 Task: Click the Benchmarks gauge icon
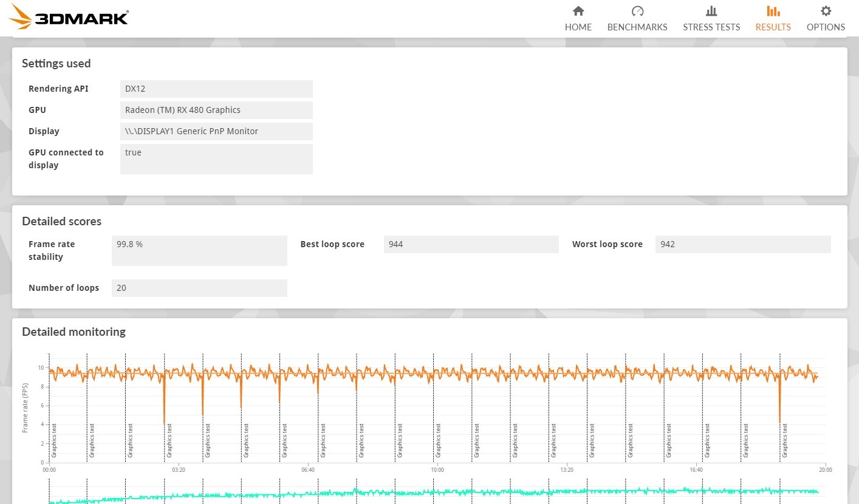click(637, 11)
